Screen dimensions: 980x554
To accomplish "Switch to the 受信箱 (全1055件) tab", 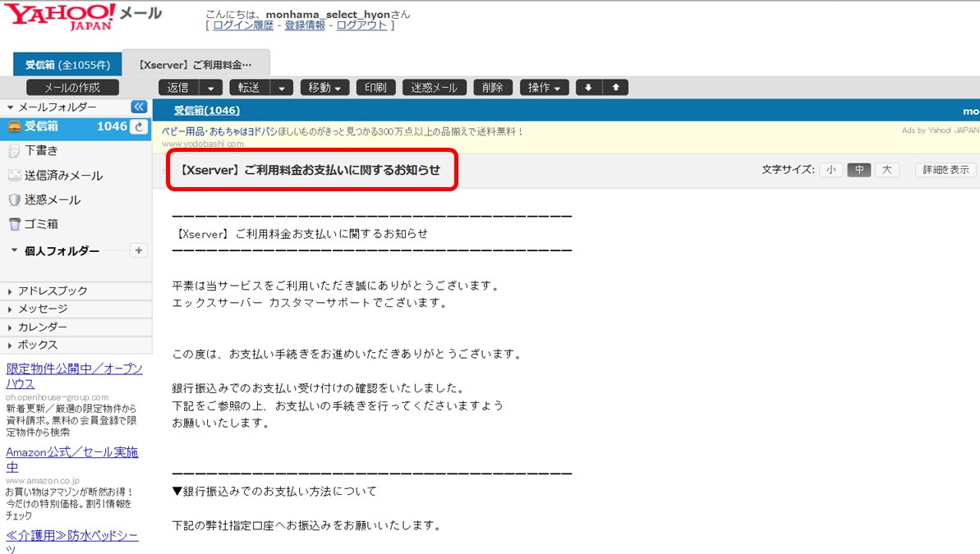I will tap(67, 65).
